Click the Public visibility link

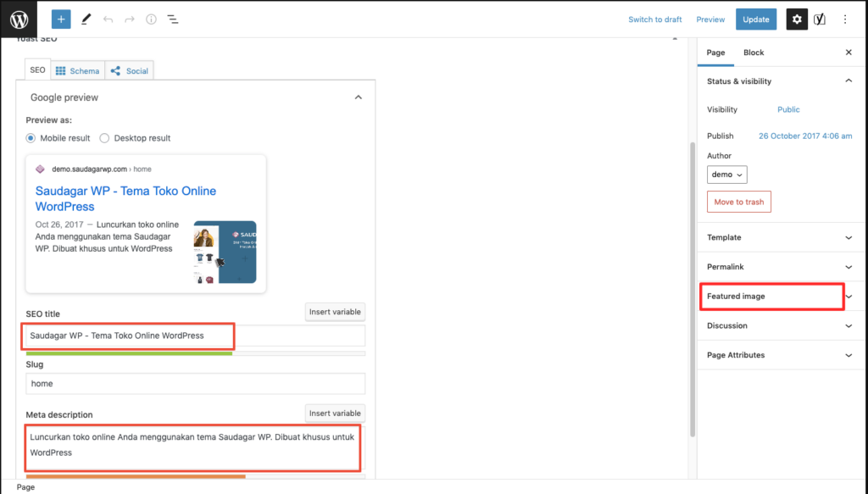point(788,109)
